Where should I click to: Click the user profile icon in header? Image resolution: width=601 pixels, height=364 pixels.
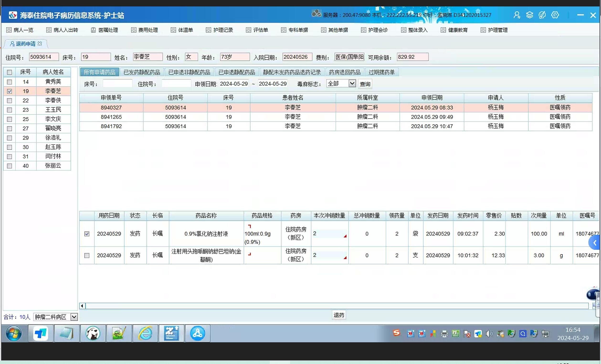tap(517, 15)
